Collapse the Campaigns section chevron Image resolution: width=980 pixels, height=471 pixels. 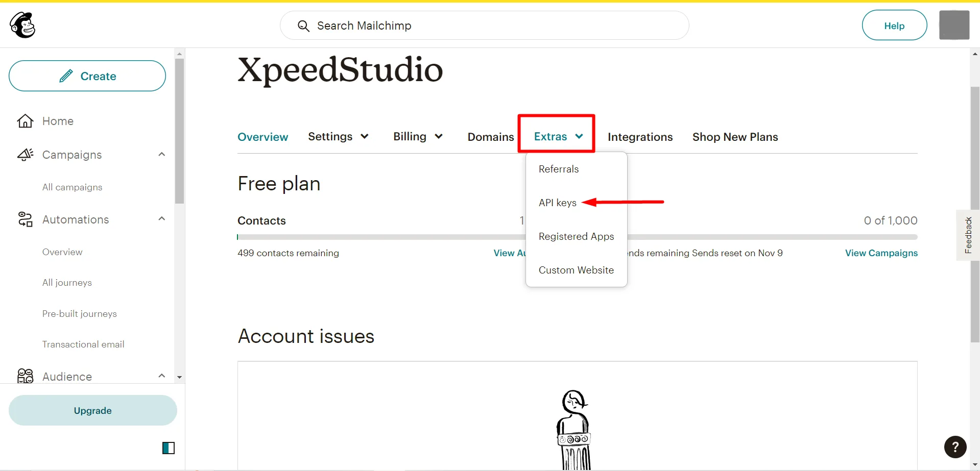[162, 154]
